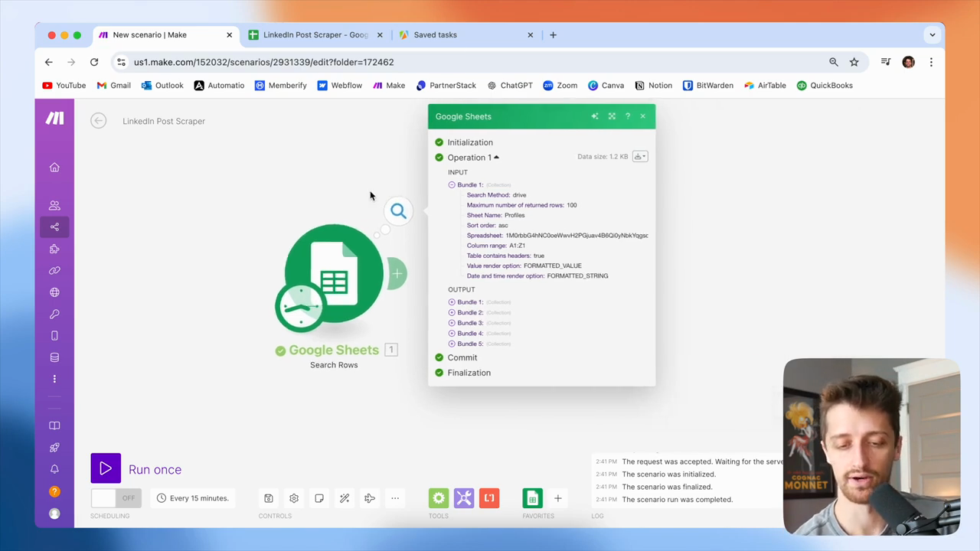Open the orange Help question icon in sidebar
This screenshot has width=980, height=551.
point(54,491)
